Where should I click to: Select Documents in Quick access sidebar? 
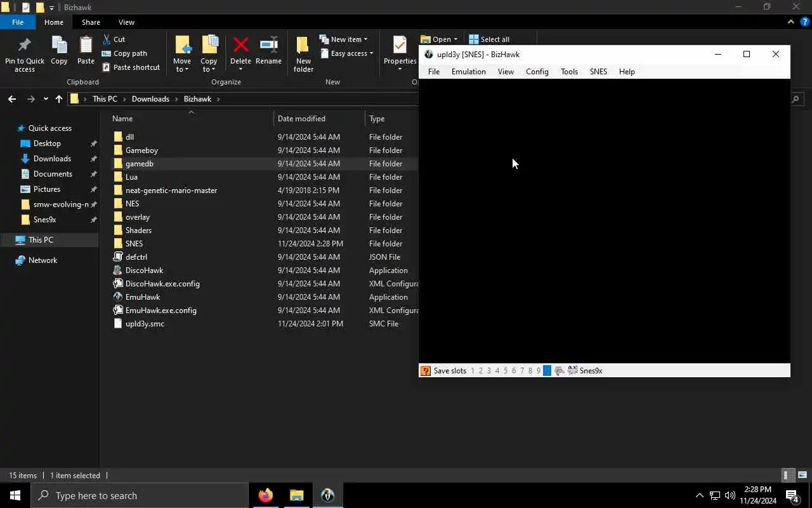tap(53, 174)
